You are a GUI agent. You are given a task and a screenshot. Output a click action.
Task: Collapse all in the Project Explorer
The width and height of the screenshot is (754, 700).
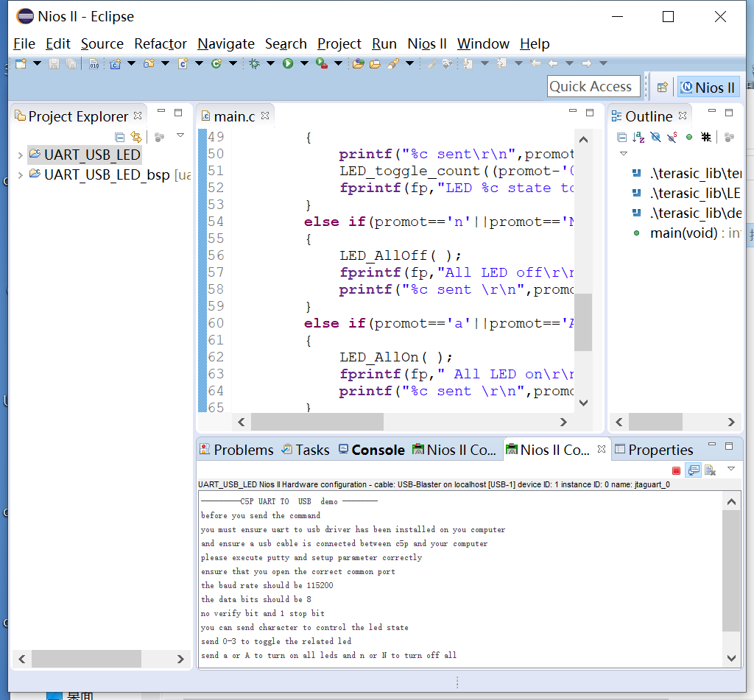(x=120, y=137)
